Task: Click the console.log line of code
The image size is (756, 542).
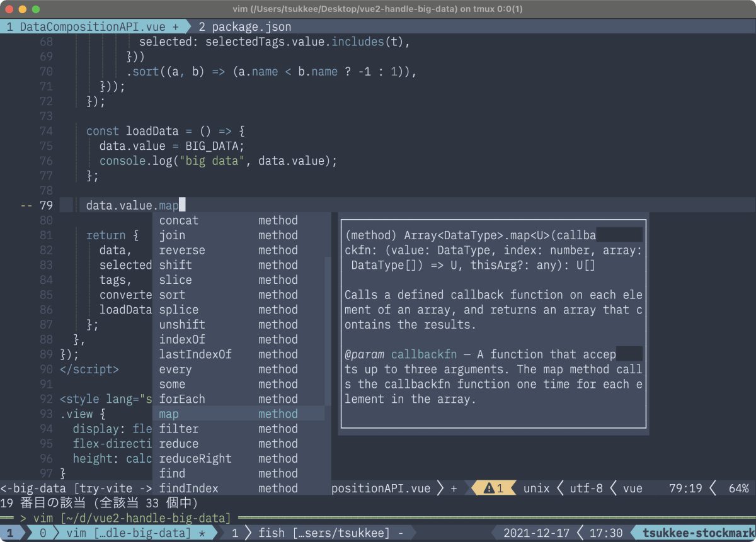Action: click(219, 161)
